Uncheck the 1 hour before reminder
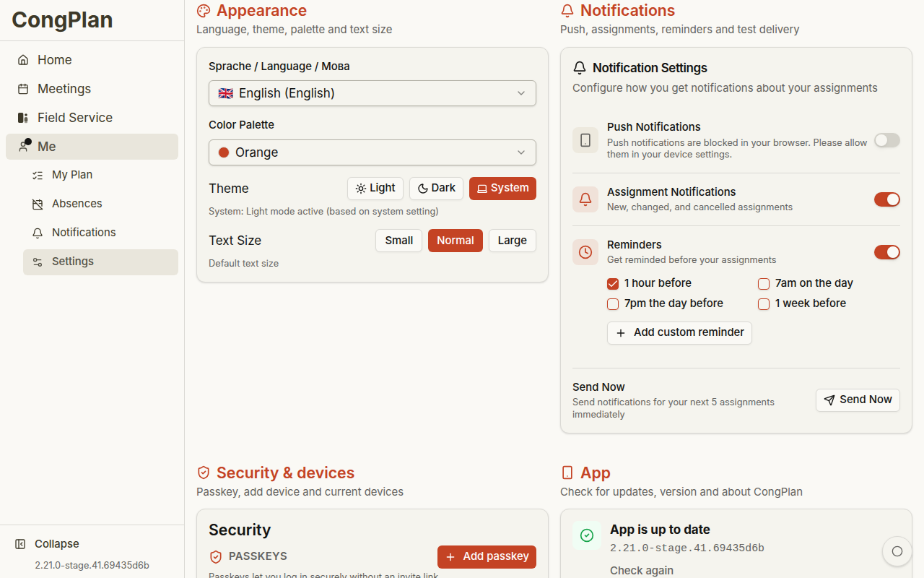The height and width of the screenshot is (578, 924). point(613,284)
